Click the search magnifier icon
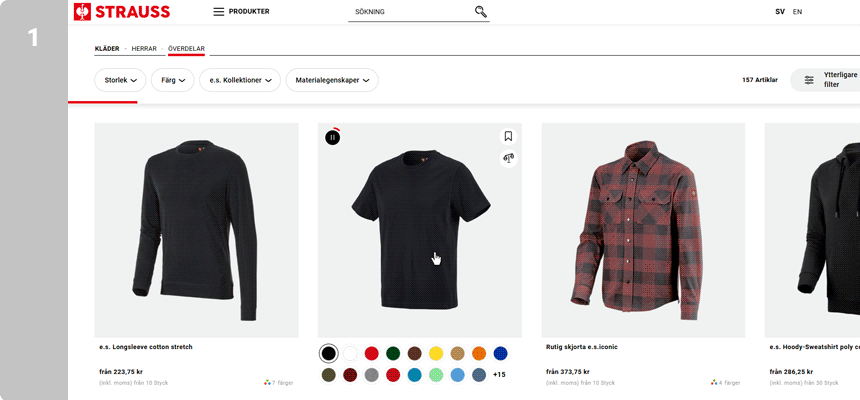The width and height of the screenshot is (860, 400). (480, 12)
